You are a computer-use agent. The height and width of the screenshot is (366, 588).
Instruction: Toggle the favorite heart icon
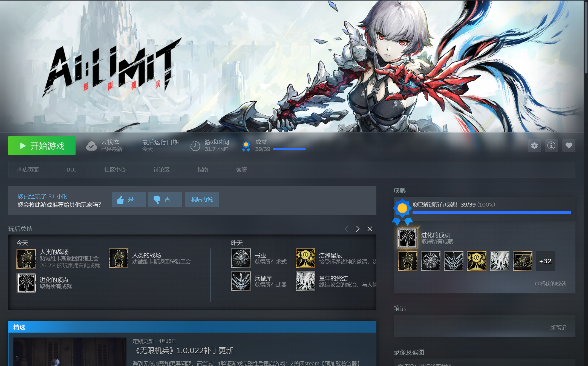(569, 146)
